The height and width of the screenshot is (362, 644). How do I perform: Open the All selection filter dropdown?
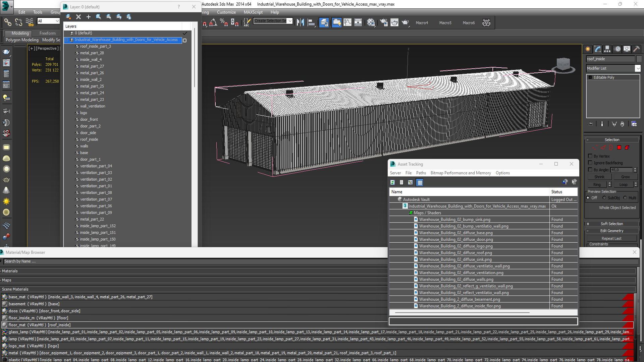pyautogui.click(x=57, y=21)
